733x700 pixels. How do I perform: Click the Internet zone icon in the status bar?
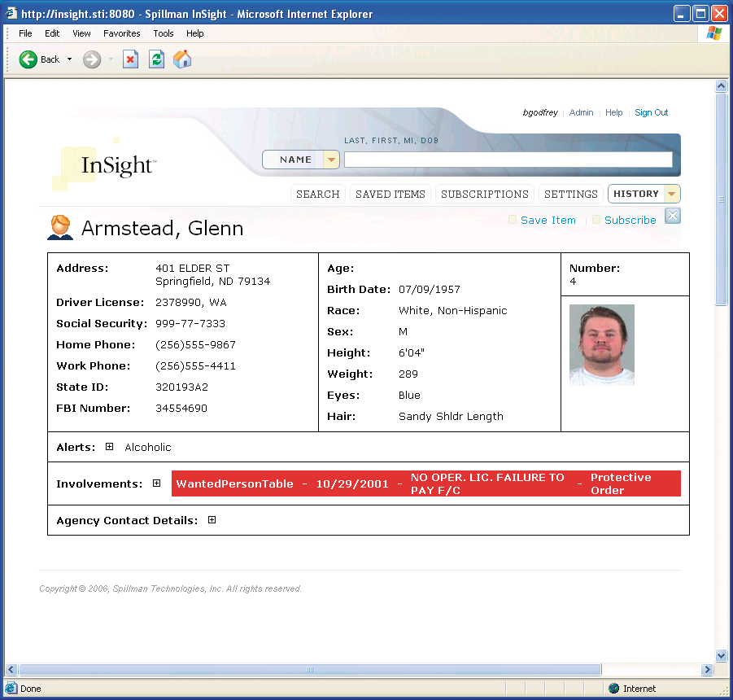[x=612, y=688]
